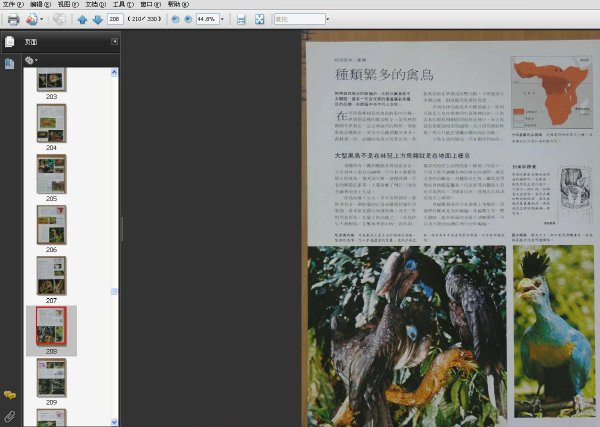Image resolution: width=600 pixels, height=427 pixels.
Task: Open the 文件 (File) menu
Action: click(13, 4)
